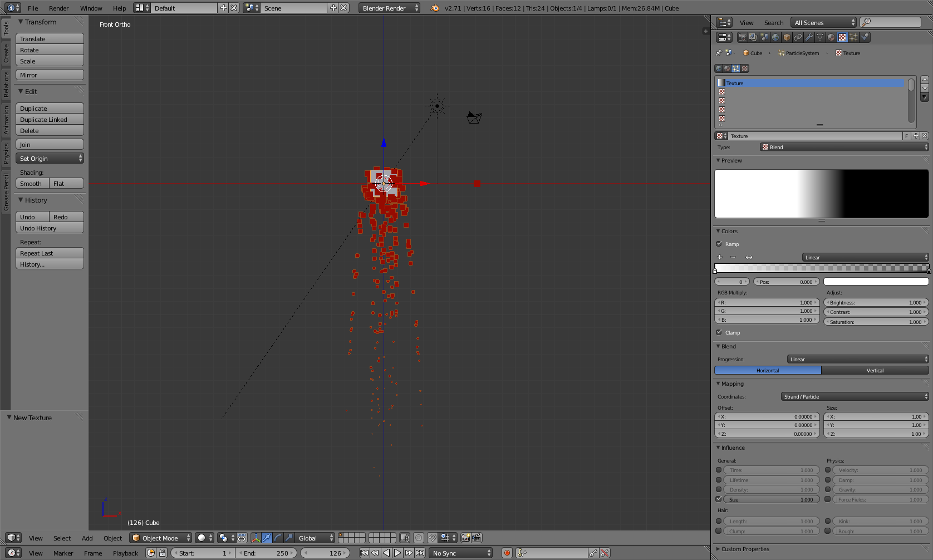This screenshot has height=560, width=933.
Task: Collapse the Mapping panel
Action: click(x=732, y=384)
